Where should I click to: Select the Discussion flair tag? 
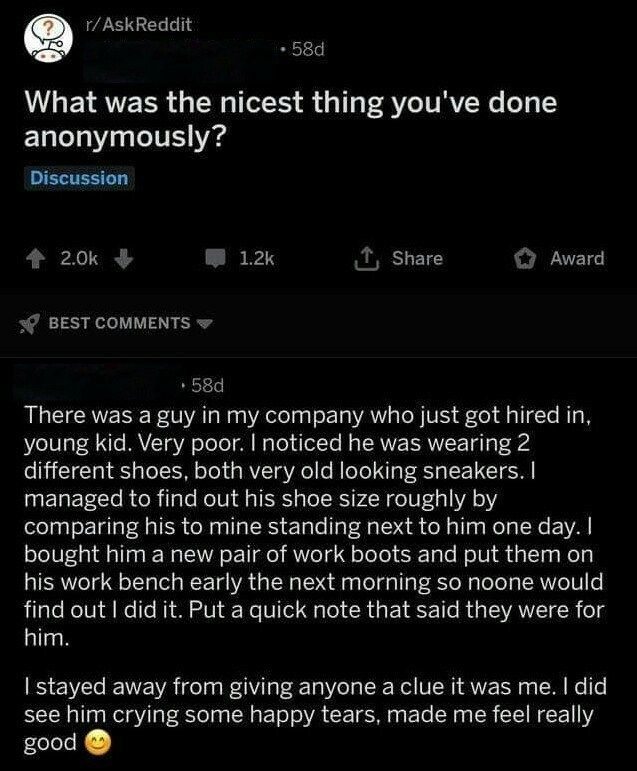coord(79,179)
